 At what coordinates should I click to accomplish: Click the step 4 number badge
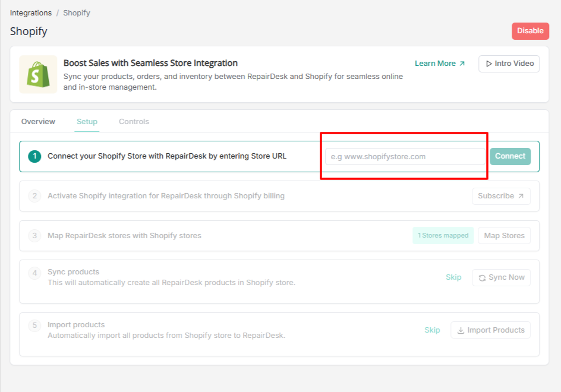(34, 273)
